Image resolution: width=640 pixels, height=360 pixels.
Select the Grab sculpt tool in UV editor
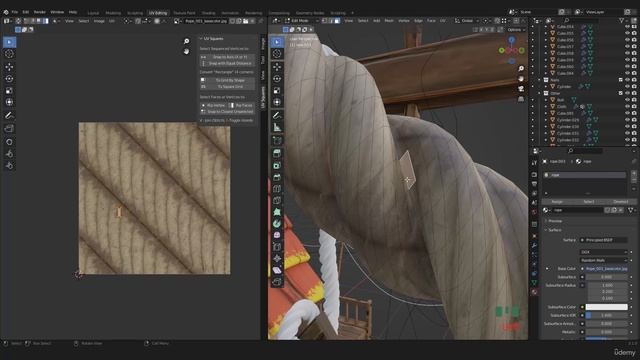[9, 142]
